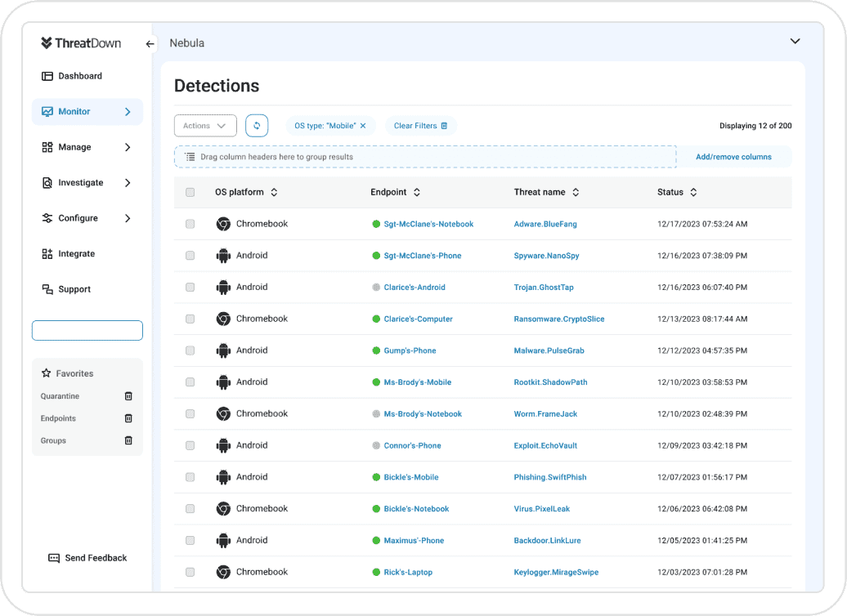Viewport: 847px width, 616px height.
Task: Open the Dashboard from sidebar
Action: (79, 76)
